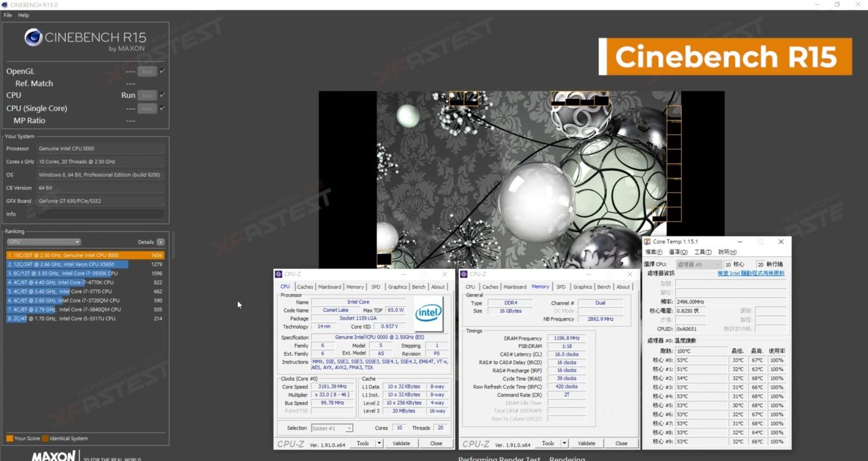Switch to About tab in the CPU-Z processor window
Image resolution: width=868 pixels, height=461 pixels.
click(438, 287)
